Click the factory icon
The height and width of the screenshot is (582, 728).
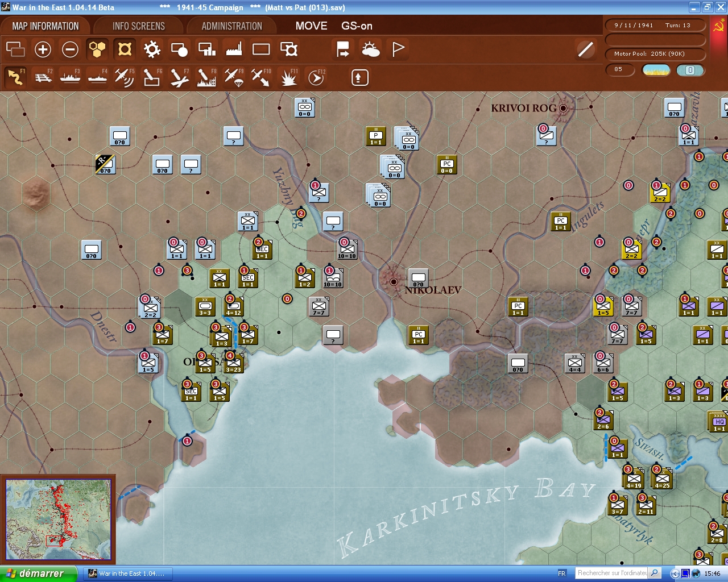[234, 49]
